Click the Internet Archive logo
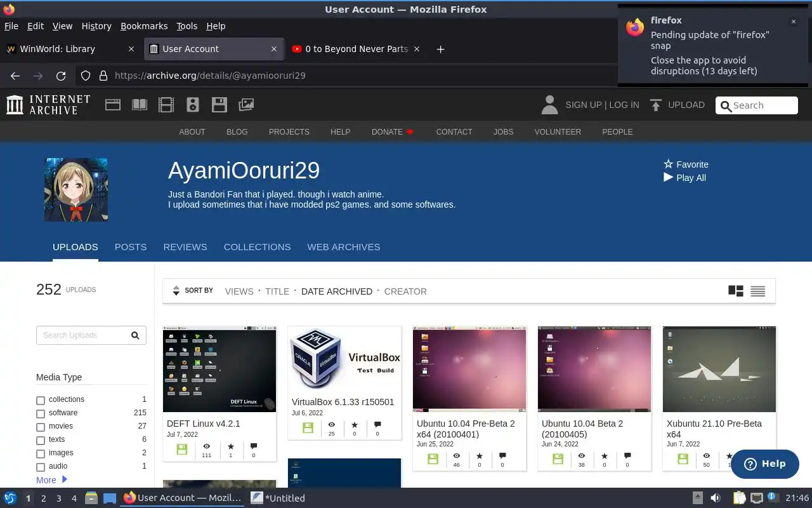The height and width of the screenshot is (508, 812). [48, 105]
